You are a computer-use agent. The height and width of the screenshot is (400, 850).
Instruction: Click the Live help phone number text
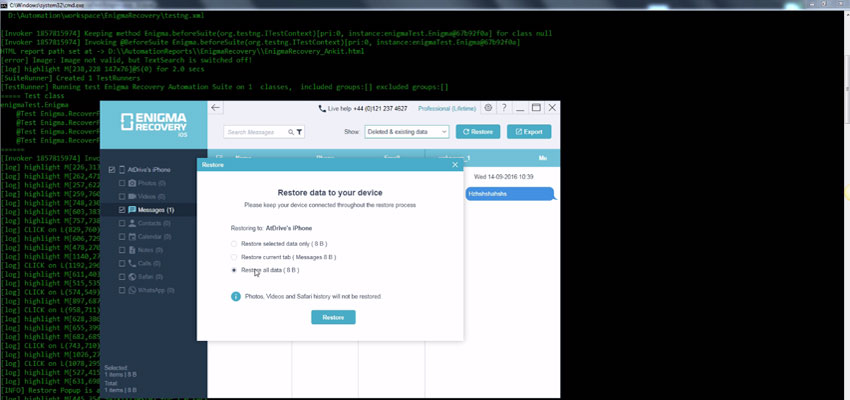point(380,108)
